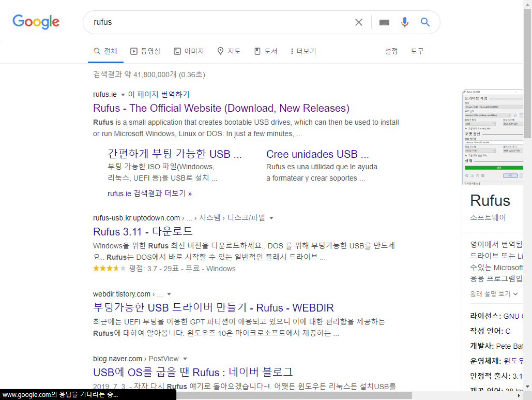Image resolution: width=532 pixels, height=400 pixels.
Task: Click the Rufus knowledge panel title
Action: [490, 201]
